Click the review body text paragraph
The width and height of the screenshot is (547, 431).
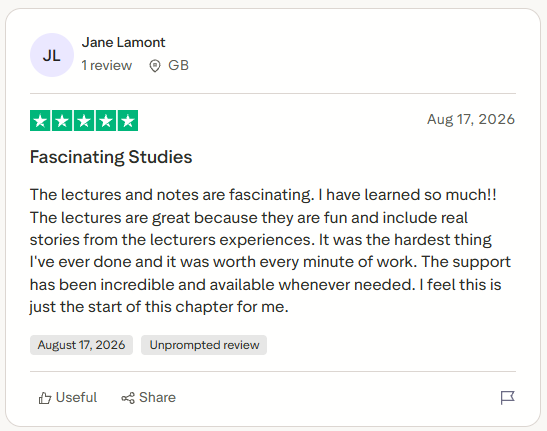click(x=270, y=251)
